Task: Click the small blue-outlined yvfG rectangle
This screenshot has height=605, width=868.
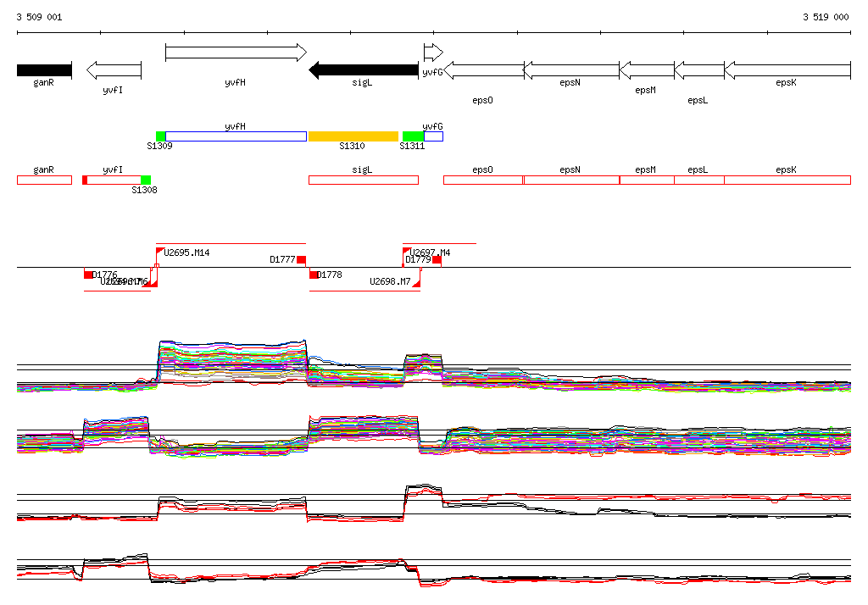Action: pyautogui.click(x=433, y=136)
